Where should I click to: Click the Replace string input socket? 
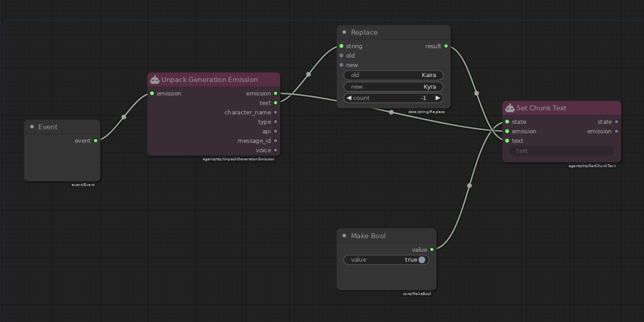(342, 46)
